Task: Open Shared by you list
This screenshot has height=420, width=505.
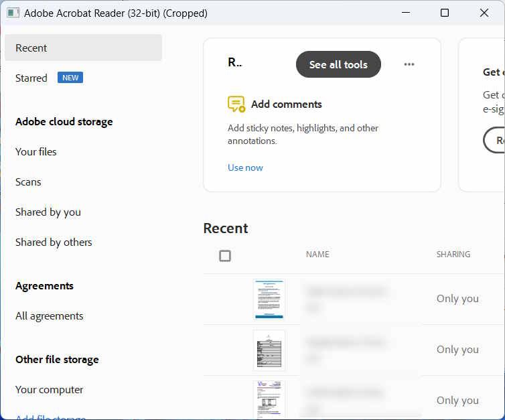Action: pyautogui.click(x=48, y=212)
